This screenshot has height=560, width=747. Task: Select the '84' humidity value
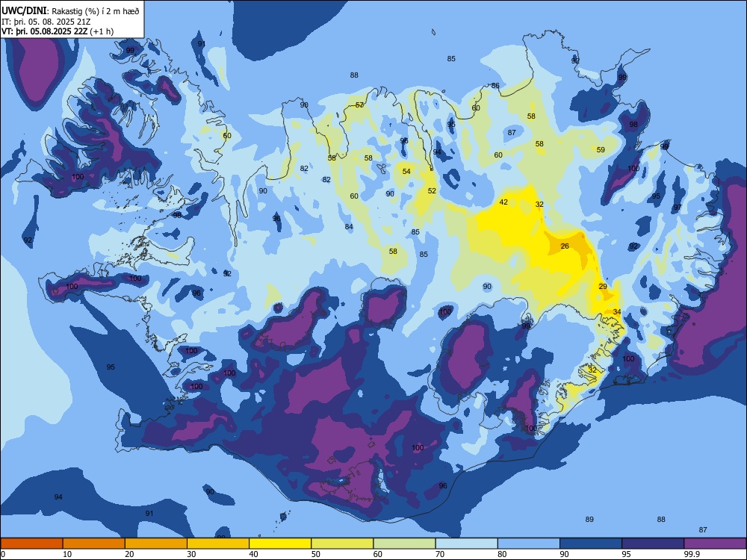(x=349, y=227)
